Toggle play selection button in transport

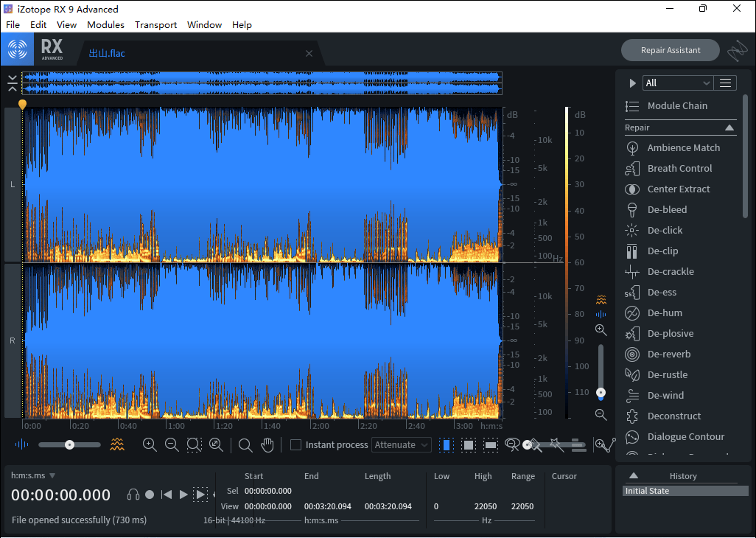[200, 495]
